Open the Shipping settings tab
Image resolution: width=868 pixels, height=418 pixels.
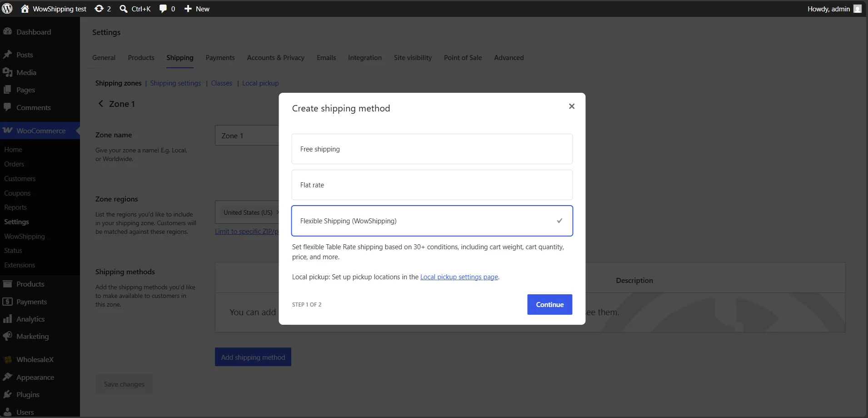180,58
